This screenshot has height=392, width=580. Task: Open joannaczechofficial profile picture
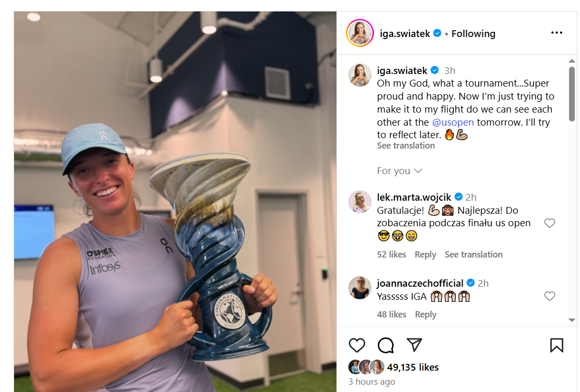pyautogui.click(x=359, y=288)
